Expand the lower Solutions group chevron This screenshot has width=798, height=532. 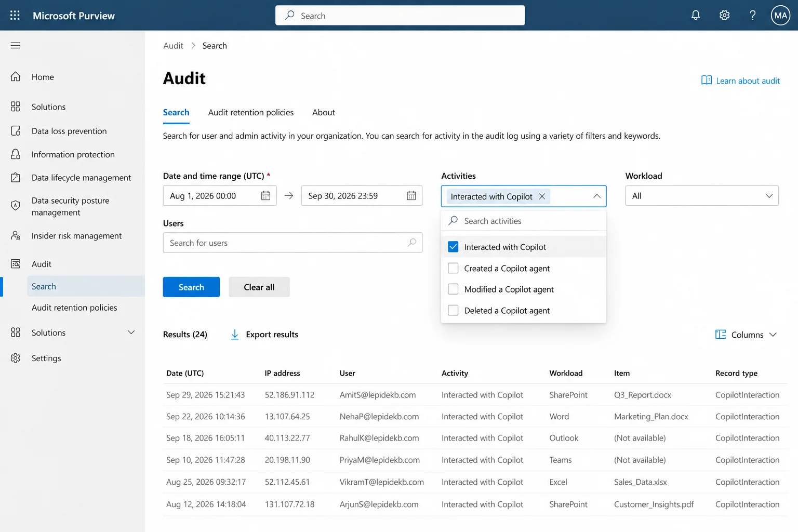(x=131, y=332)
